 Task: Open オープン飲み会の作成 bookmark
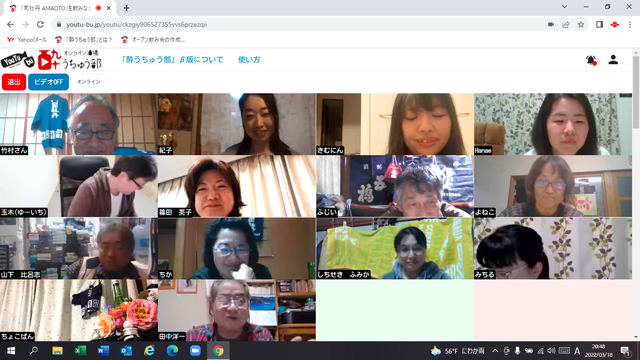(x=153, y=40)
